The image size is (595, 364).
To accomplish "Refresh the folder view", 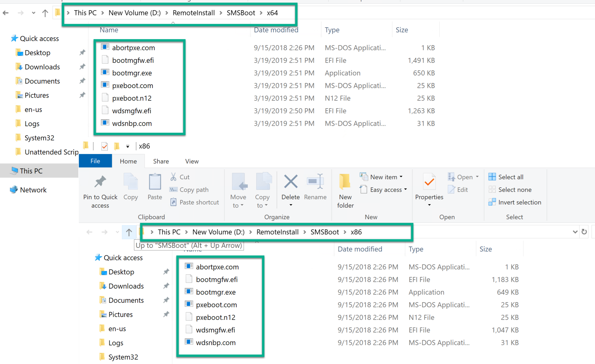I will 585,232.
